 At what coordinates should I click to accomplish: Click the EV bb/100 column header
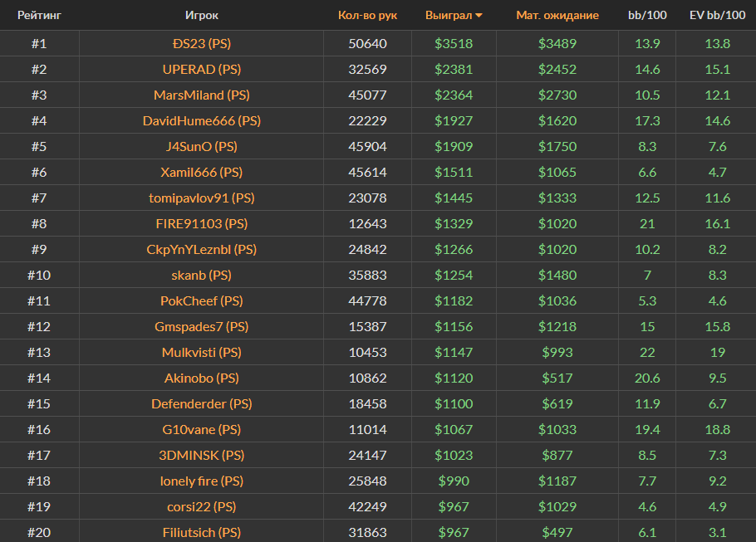717,15
